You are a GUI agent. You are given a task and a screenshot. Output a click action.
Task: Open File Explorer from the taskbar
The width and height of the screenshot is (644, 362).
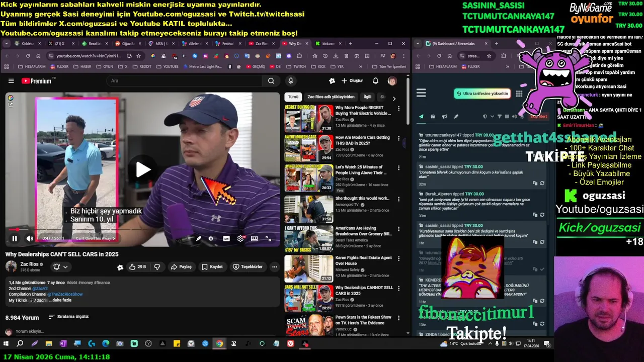(x=49, y=344)
